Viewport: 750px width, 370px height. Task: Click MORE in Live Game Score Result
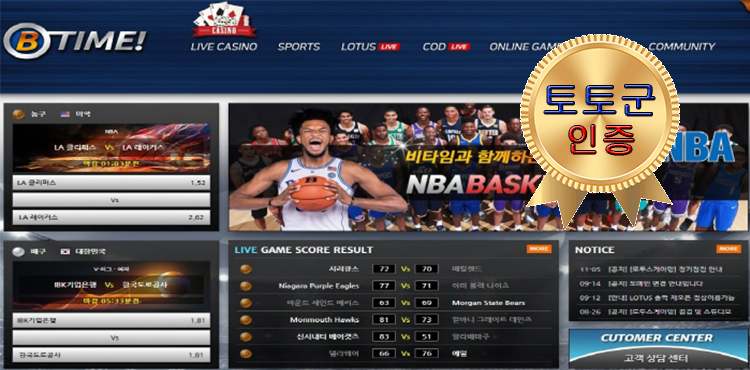[x=539, y=249]
